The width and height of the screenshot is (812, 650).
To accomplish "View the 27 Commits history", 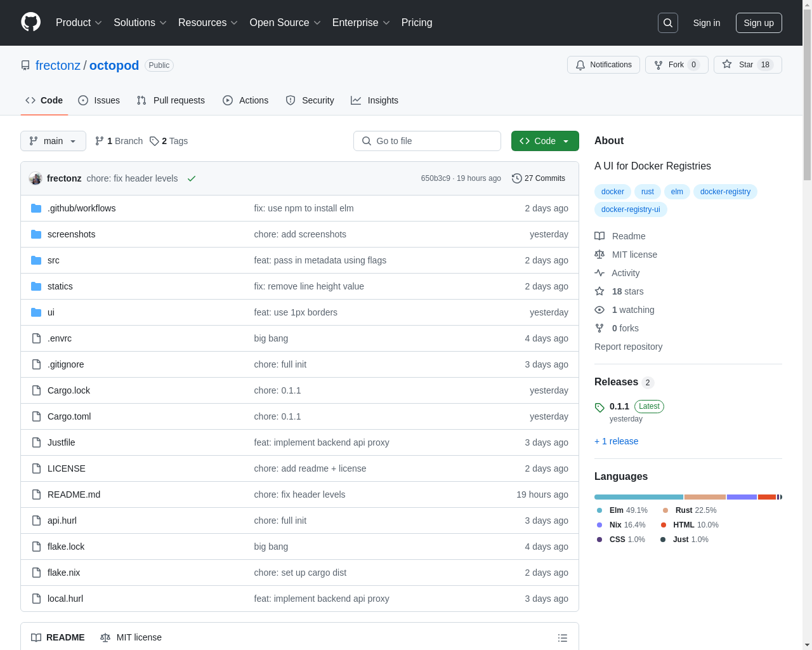I will pyautogui.click(x=539, y=178).
